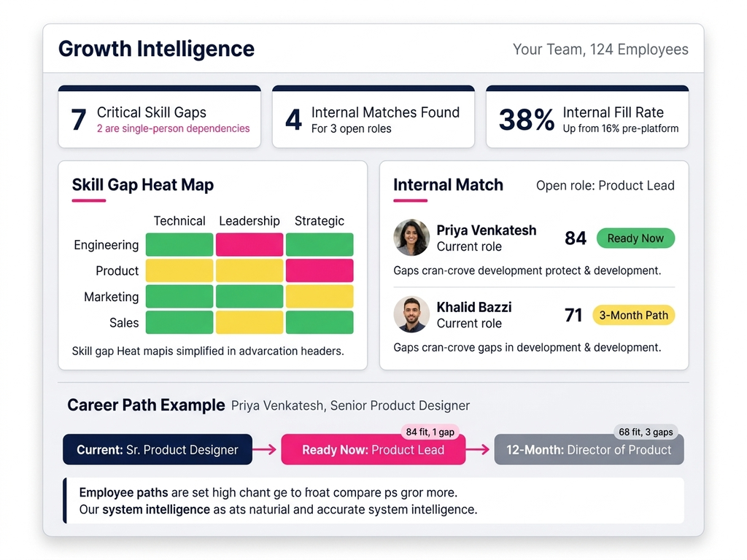Image resolution: width=747 pixels, height=560 pixels.
Task: Click the single-person dependencies link
Action: 173,129
